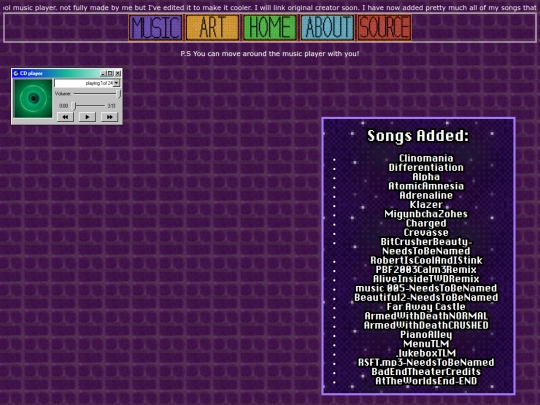Click 'Beautiful2-NeedsToBeNamed' entry
Image resolution: width=540 pixels, height=405 pixels.
coord(426,298)
